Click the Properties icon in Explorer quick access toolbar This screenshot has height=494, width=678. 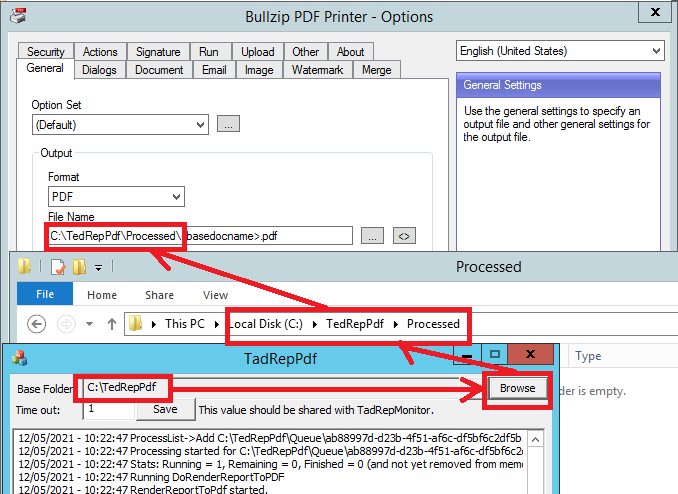(x=58, y=266)
